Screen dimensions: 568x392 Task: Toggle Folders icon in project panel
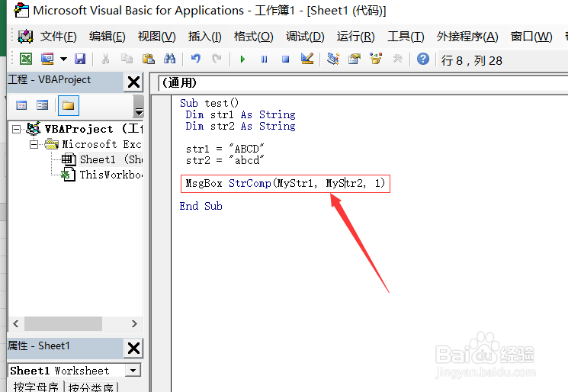[68, 105]
